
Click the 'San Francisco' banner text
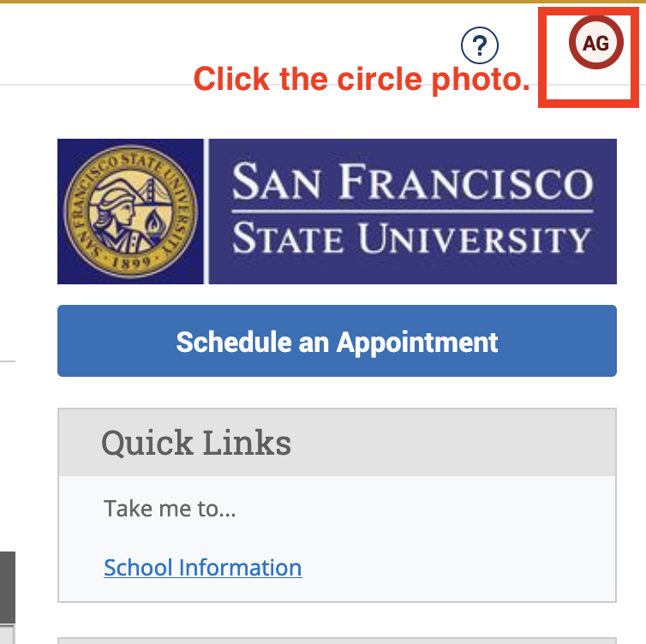[412, 182]
